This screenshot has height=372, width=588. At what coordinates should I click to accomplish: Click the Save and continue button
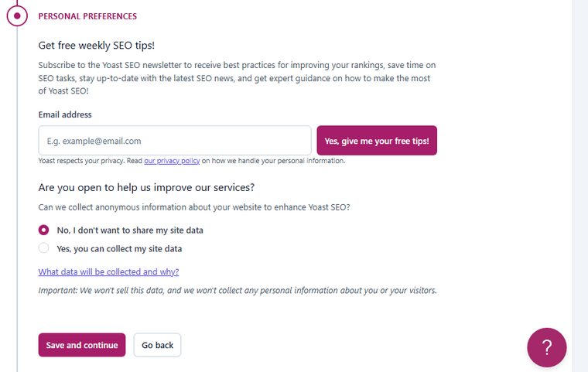point(82,345)
